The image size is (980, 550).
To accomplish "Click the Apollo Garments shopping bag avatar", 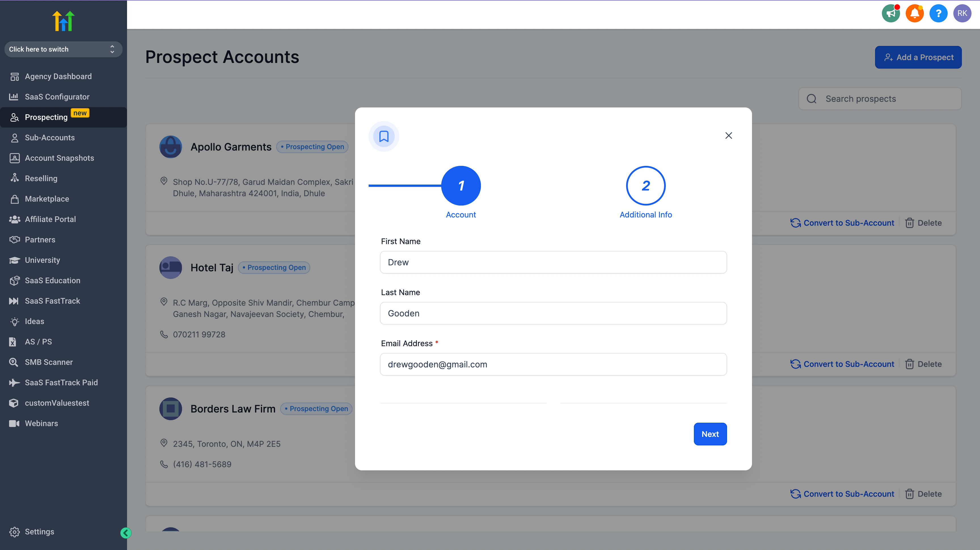I will [170, 147].
